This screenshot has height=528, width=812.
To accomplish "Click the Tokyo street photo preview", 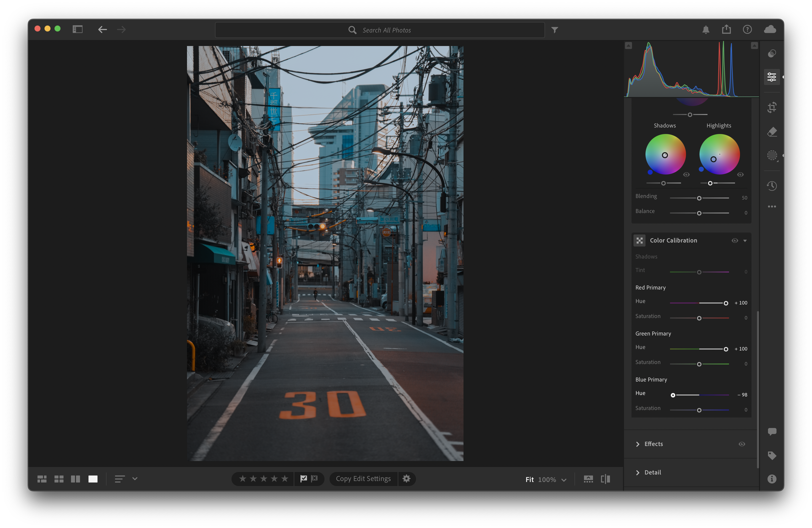I will pos(325,253).
